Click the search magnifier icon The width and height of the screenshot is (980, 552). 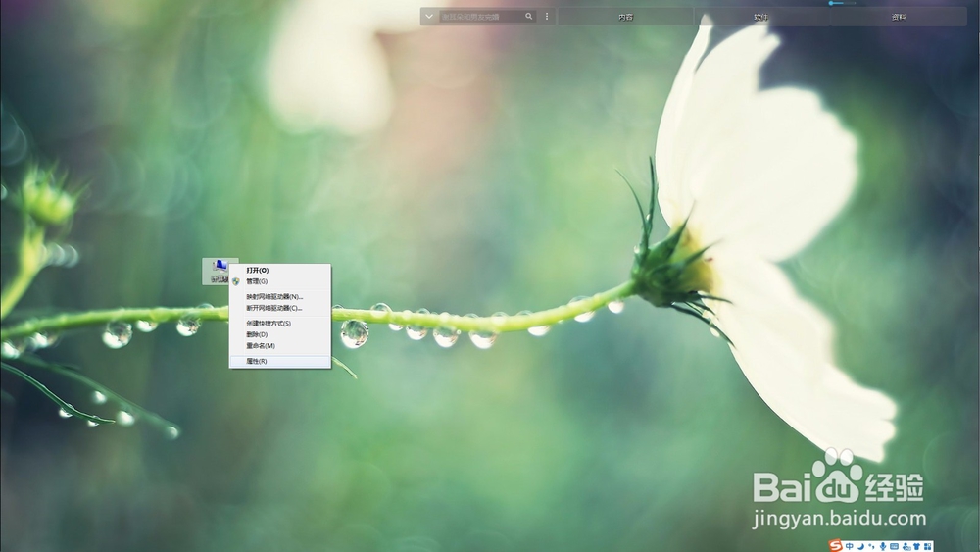[x=529, y=17]
